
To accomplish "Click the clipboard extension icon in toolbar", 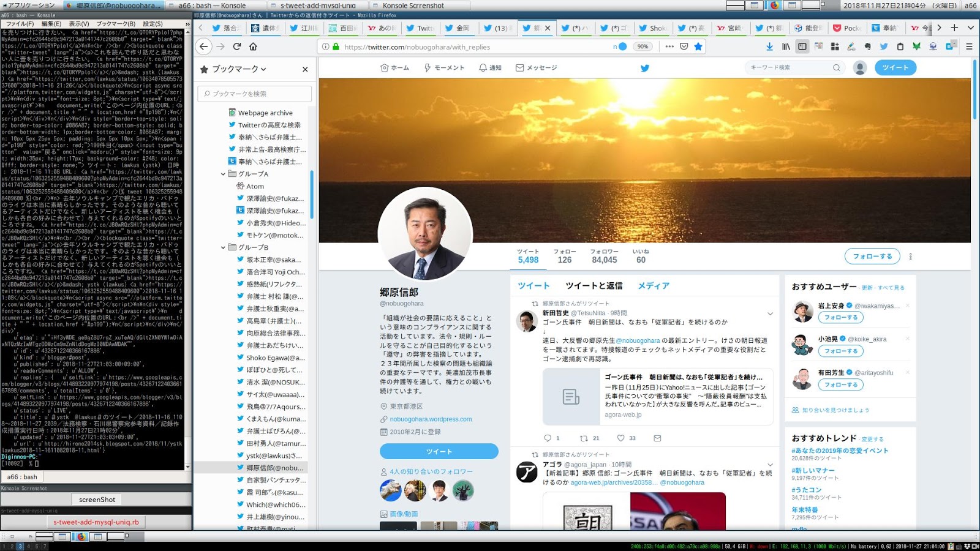I will (900, 47).
